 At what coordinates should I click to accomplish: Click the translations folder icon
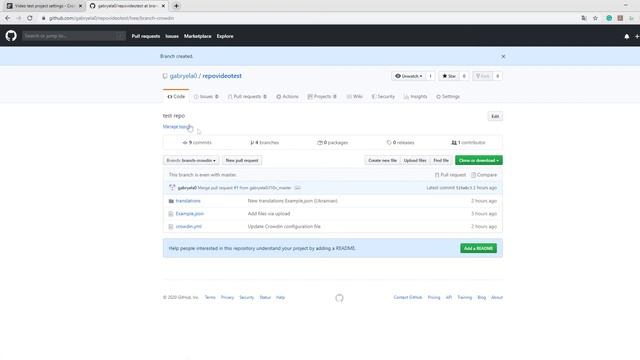(x=171, y=201)
